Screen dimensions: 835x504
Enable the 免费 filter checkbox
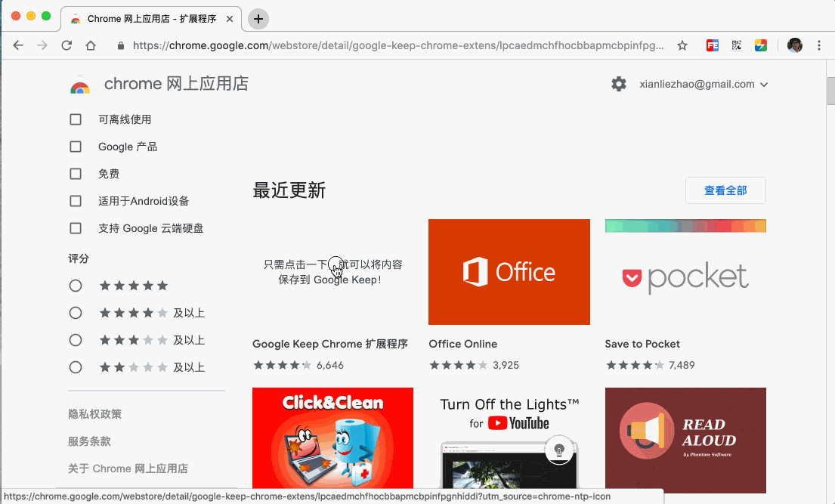[76, 174]
